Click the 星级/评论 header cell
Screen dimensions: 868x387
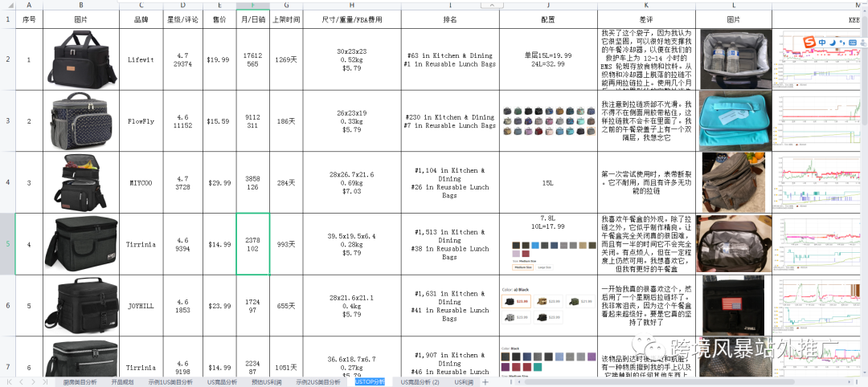tap(182, 19)
